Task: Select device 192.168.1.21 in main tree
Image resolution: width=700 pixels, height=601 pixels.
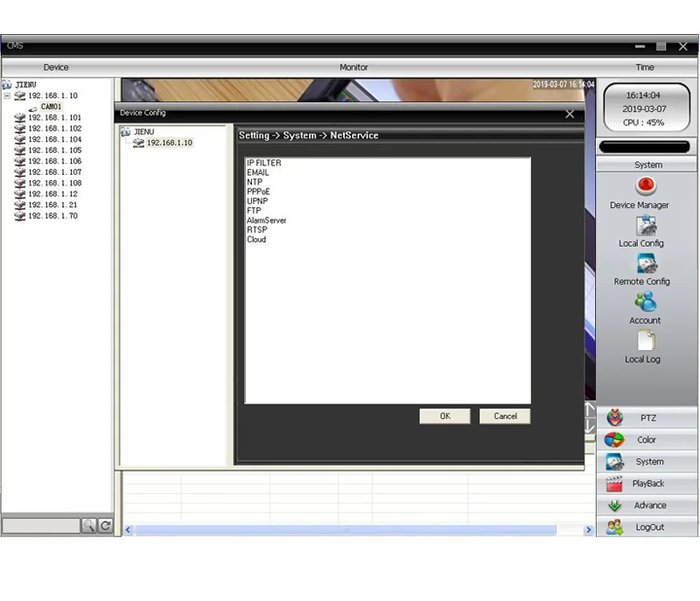Action: pyautogui.click(x=52, y=205)
